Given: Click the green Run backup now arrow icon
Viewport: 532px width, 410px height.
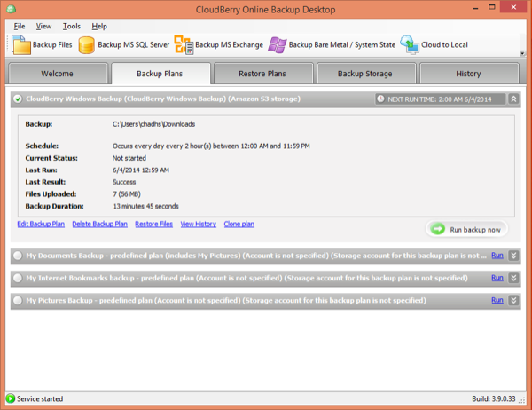Looking at the screenshot, I should click(x=438, y=229).
